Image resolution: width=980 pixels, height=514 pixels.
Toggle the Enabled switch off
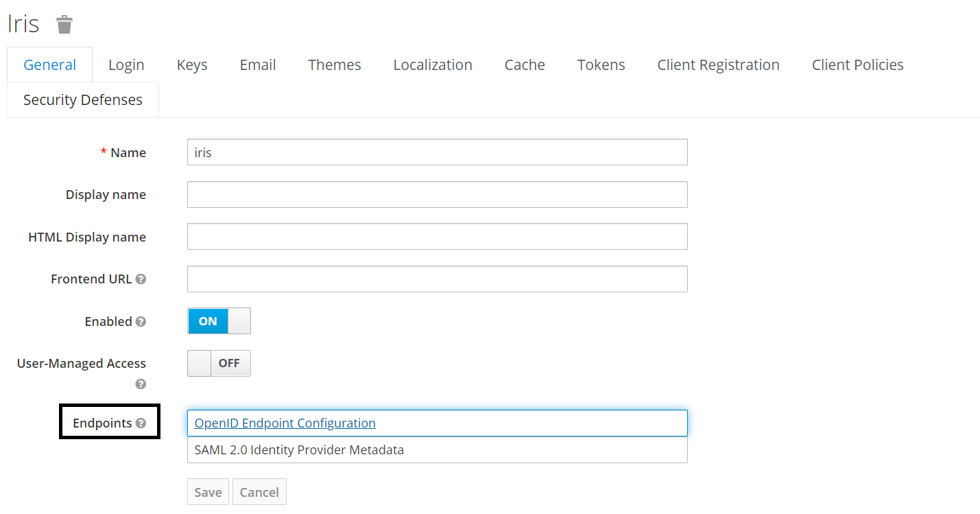(x=219, y=321)
